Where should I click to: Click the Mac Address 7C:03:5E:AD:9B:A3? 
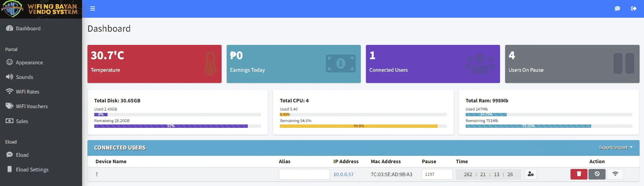click(x=391, y=174)
